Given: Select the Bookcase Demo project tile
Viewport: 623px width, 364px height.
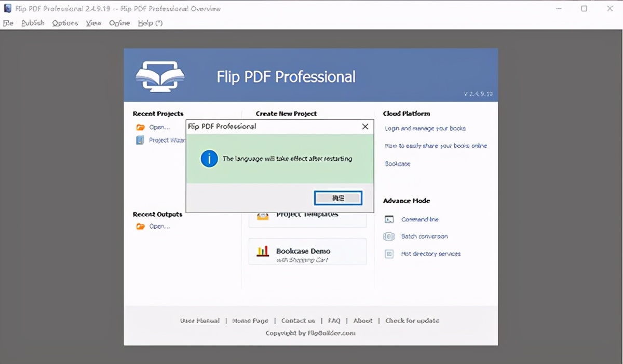Looking at the screenshot, I should coord(307,251).
